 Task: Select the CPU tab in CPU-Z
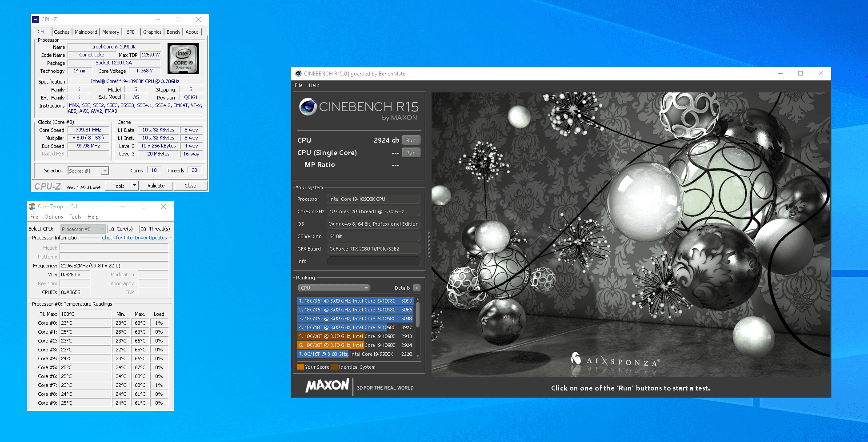click(42, 32)
